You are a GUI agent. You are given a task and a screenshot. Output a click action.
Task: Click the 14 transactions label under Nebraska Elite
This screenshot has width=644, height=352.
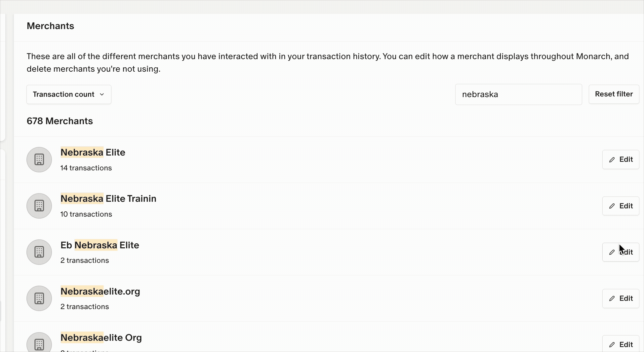click(86, 168)
